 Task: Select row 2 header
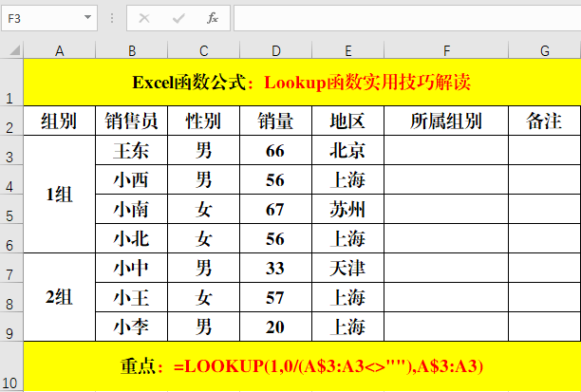pyautogui.click(x=11, y=121)
